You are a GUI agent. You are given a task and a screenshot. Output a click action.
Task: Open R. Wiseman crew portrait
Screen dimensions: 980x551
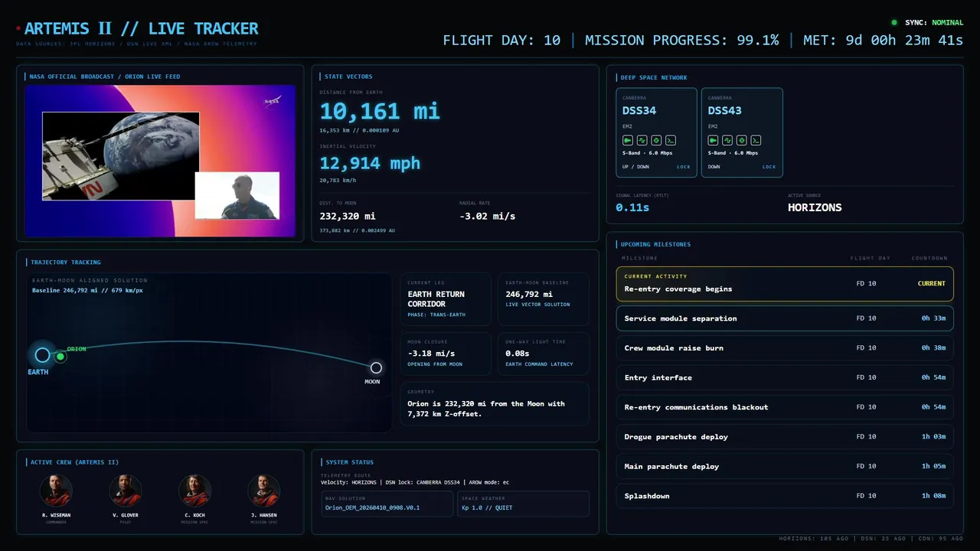56,491
